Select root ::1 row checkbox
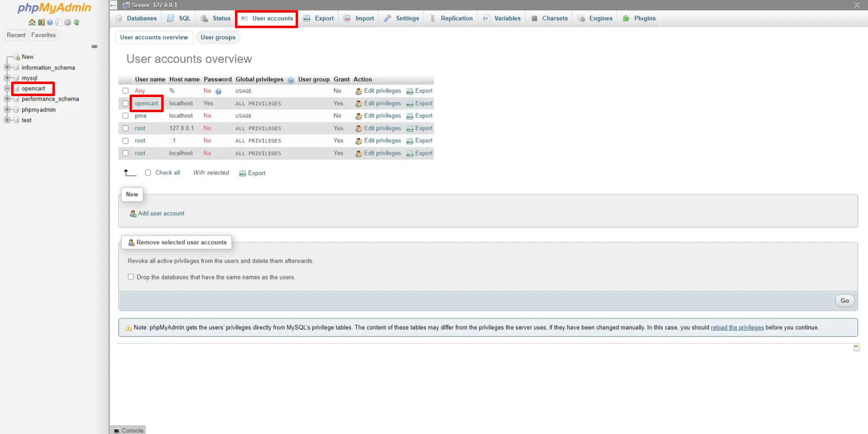This screenshot has width=868, height=434. [x=125, y=141]
